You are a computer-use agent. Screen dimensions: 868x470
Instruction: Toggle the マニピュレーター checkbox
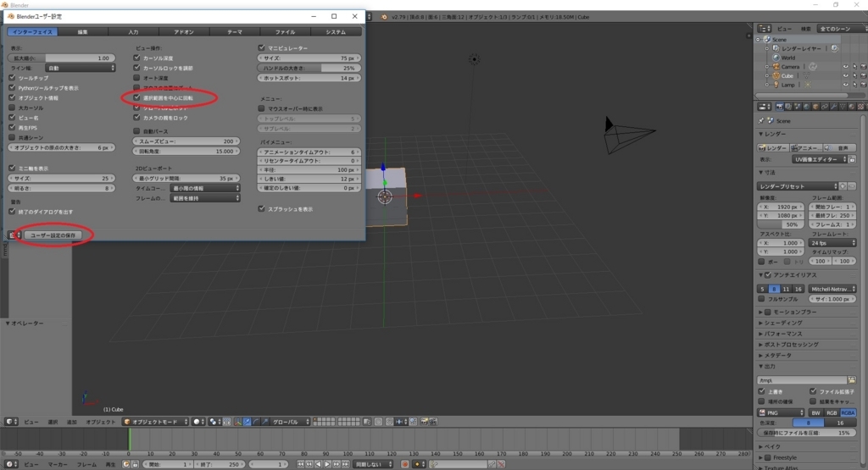pos(262,47)
